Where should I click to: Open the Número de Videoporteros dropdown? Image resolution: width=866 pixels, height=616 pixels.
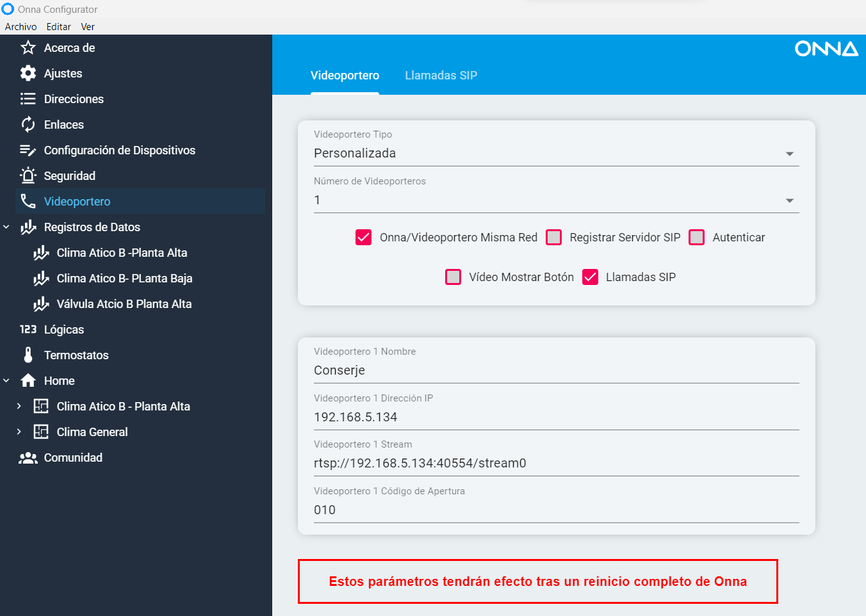click(x=789, y=200)
